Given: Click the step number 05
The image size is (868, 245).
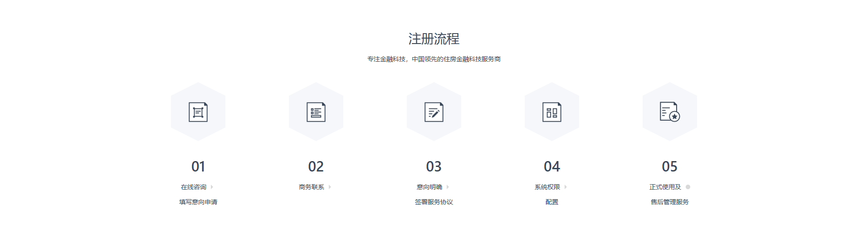Looking at the screenshot, I should click(670, 167).
